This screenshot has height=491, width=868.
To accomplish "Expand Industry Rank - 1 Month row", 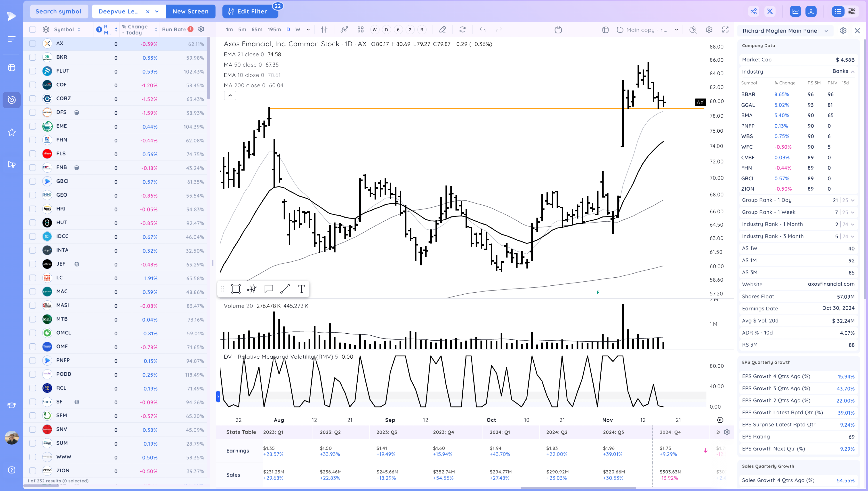I will point(853,224).
